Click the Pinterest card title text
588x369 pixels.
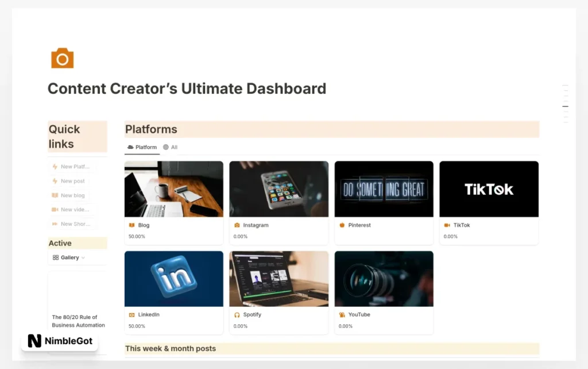(x=359, y=225)
